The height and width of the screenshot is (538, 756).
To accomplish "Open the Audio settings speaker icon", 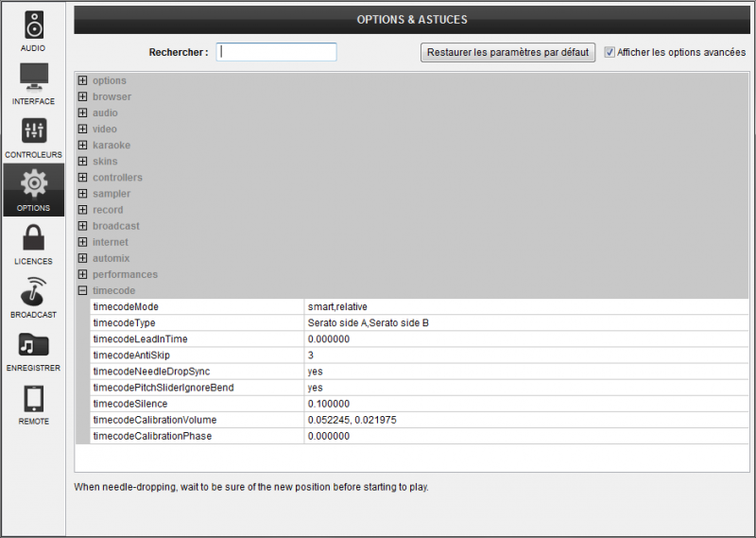I will (33, 25).
